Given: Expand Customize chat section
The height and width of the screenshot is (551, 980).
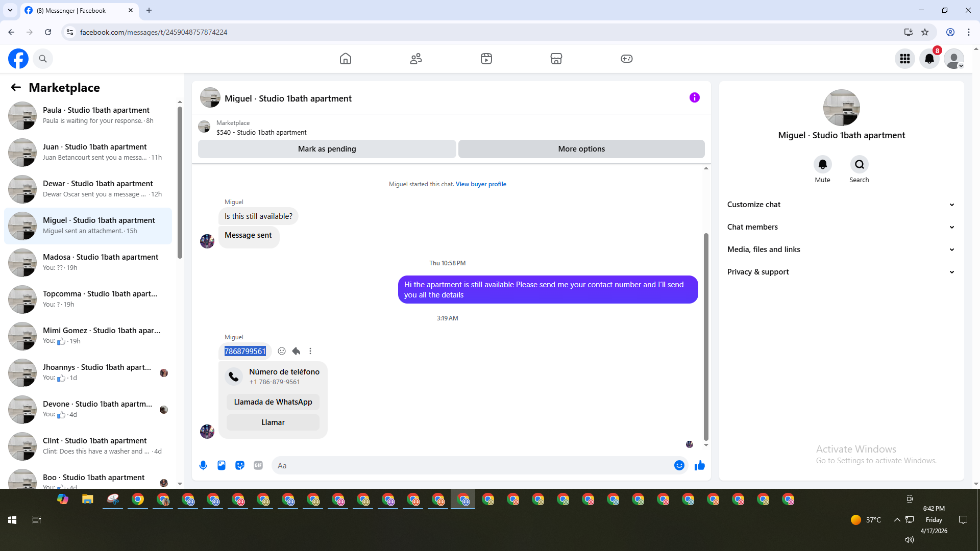Looking at the screenshot, I should (841, 205).
